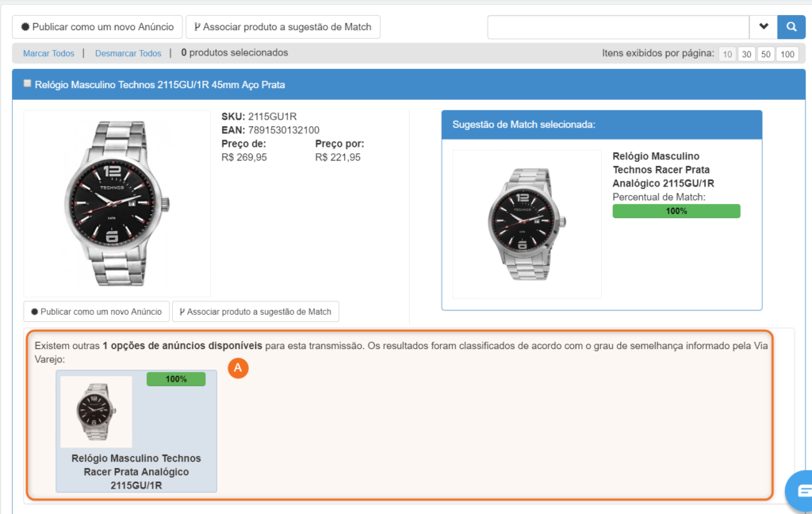Click the large product watch image
812x514 pixels.
coord(117,203)
